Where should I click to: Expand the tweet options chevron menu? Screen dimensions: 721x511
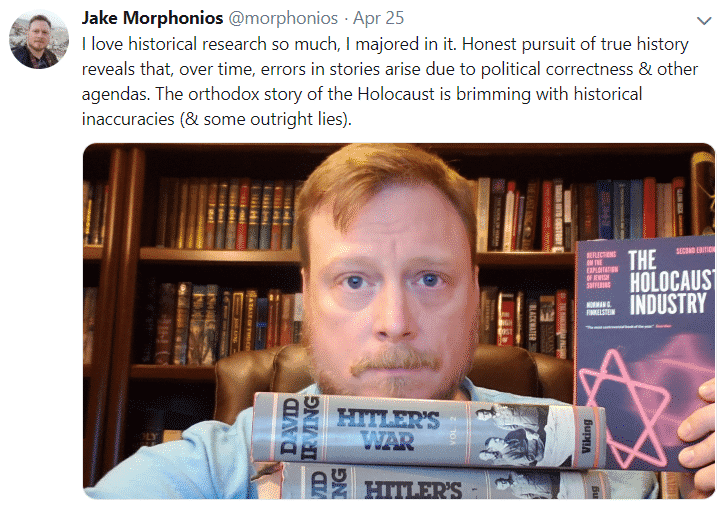704,21
